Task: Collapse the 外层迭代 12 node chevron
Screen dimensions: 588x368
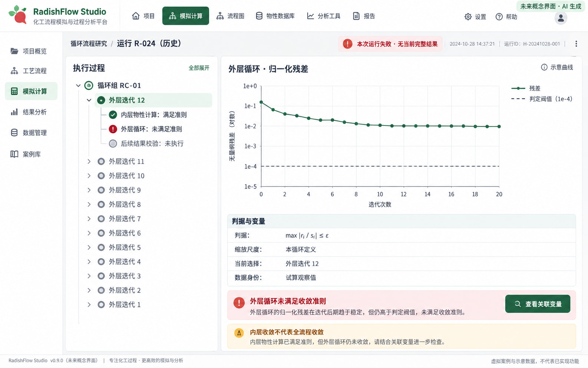Action: point(89,100)
